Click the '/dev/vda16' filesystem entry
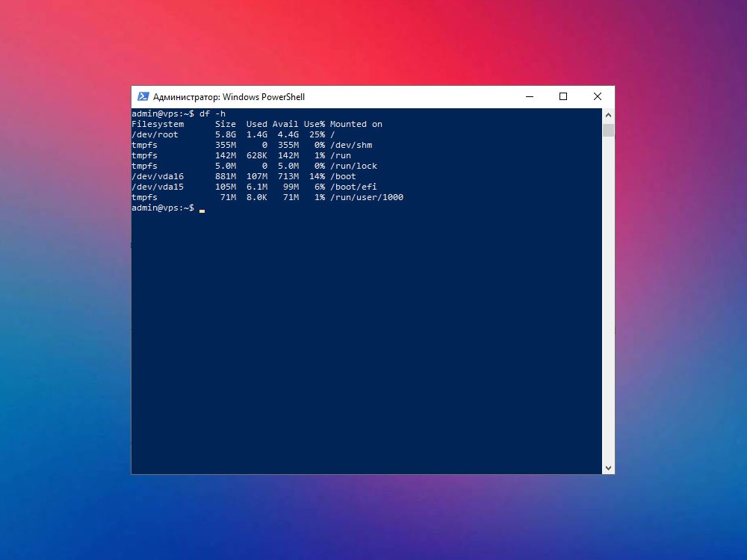Image resolution: width=747 pixels, height=560 pixels. point(158,177)
